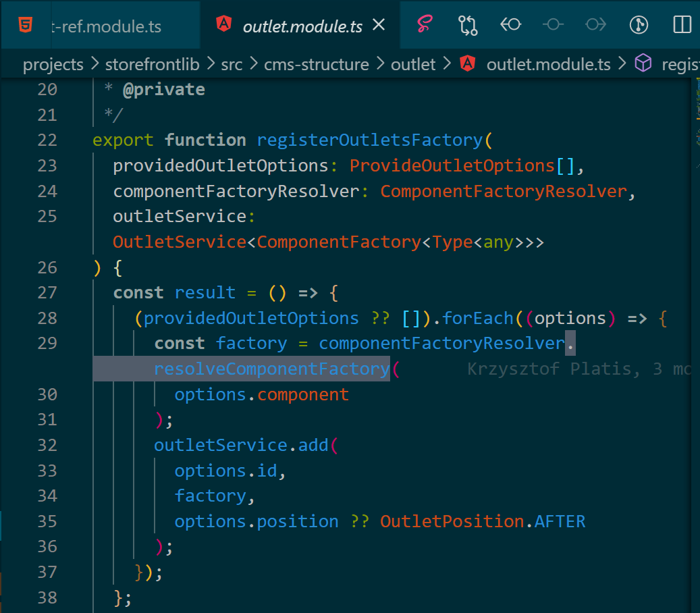Viewport: 700px width, 613px height.
Task: Click the Angular icon on outlet.module.ts tab
Action: tap(223, 24)
